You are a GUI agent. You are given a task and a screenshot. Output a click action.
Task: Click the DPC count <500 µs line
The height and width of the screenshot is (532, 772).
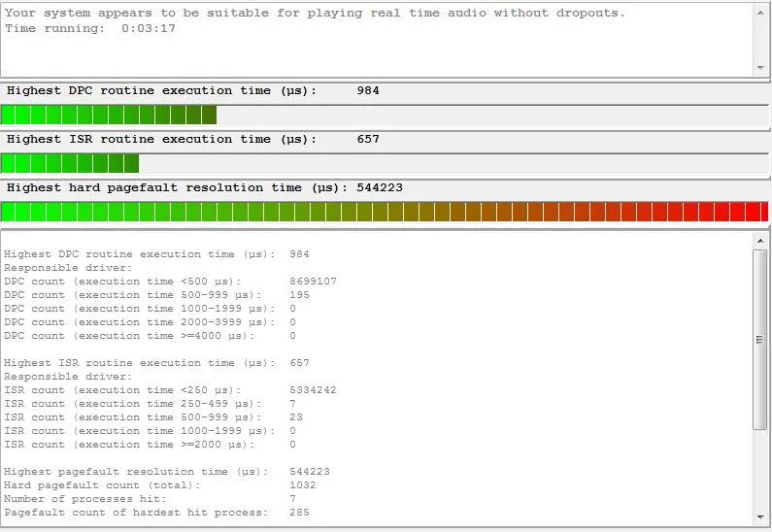click(x=170, y=282)
